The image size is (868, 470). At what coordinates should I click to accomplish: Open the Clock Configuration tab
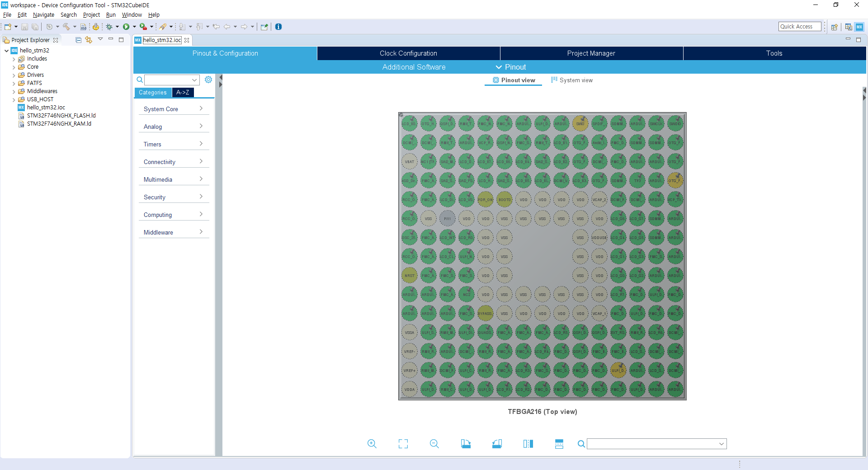click(408, 53)
